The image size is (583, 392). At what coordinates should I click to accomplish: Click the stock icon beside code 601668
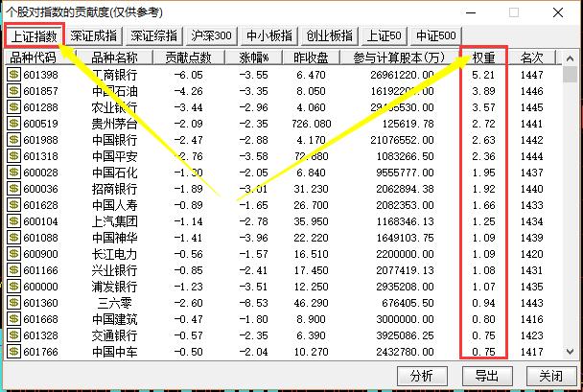[13, 319]
